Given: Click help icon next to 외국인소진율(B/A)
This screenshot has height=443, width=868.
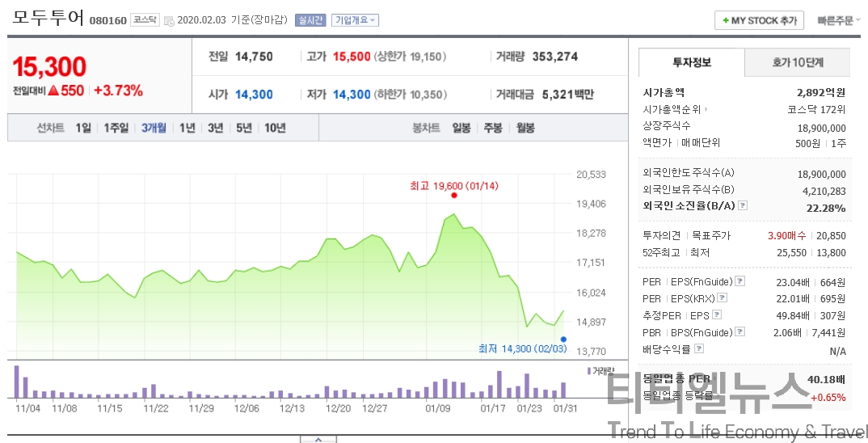Looking at the screenshot, I should (743, 205).
